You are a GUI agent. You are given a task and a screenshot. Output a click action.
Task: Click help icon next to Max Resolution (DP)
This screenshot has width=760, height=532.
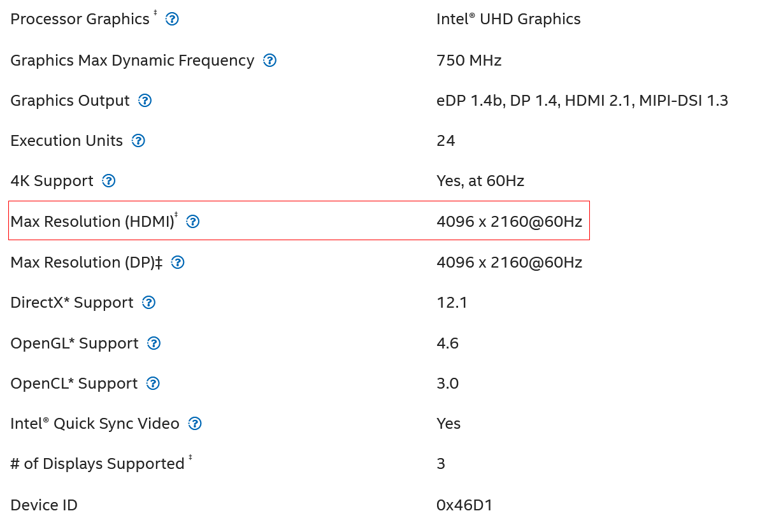click(x=178, y=262)
